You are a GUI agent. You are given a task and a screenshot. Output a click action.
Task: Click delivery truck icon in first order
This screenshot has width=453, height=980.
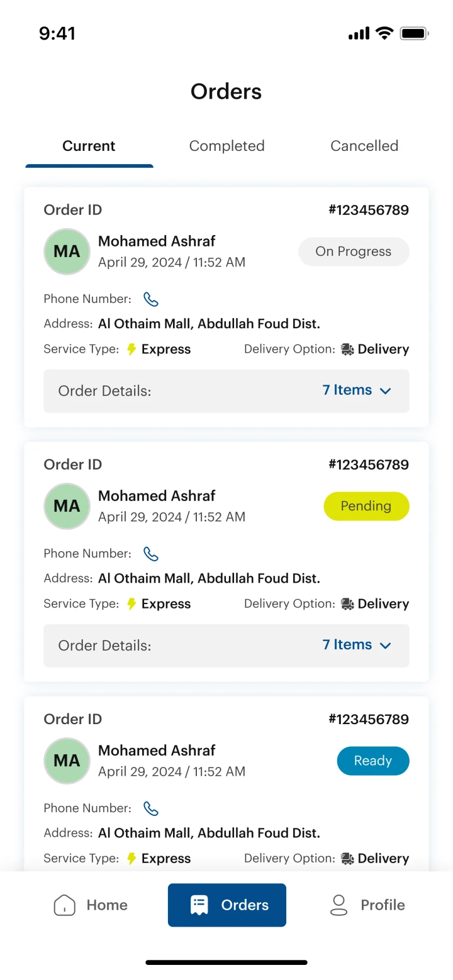[347, 350]
